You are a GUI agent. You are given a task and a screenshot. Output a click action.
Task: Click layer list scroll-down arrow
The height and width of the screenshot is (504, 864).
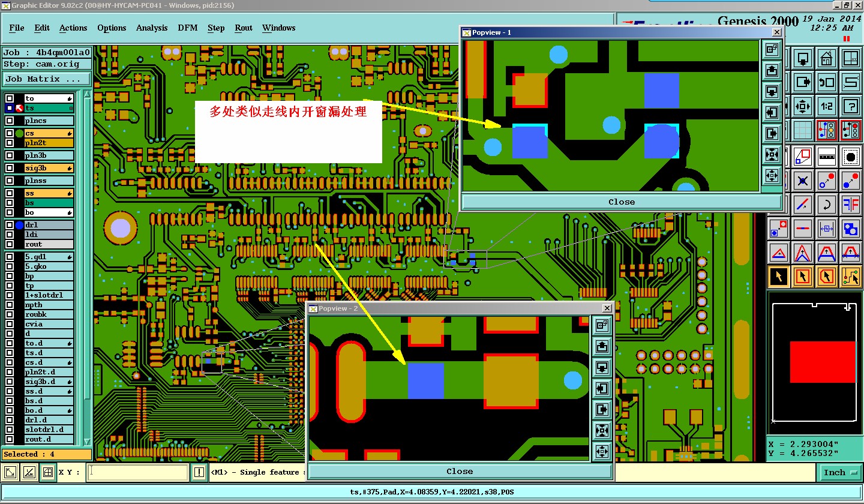[x=87, y=442]
